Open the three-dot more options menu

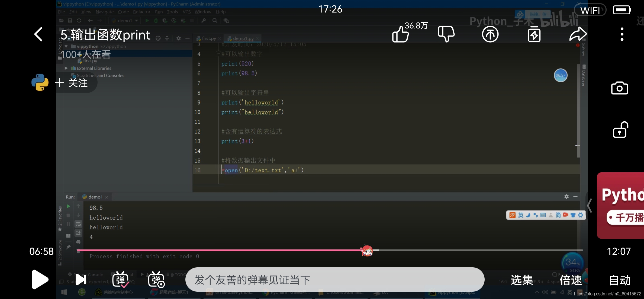click(x=622, y=34)
